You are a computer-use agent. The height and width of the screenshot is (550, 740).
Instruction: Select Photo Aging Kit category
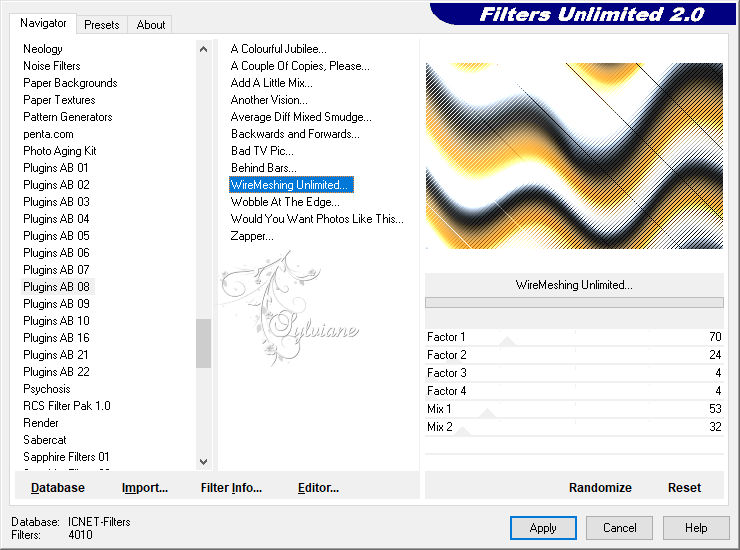[x=60, y=151]
